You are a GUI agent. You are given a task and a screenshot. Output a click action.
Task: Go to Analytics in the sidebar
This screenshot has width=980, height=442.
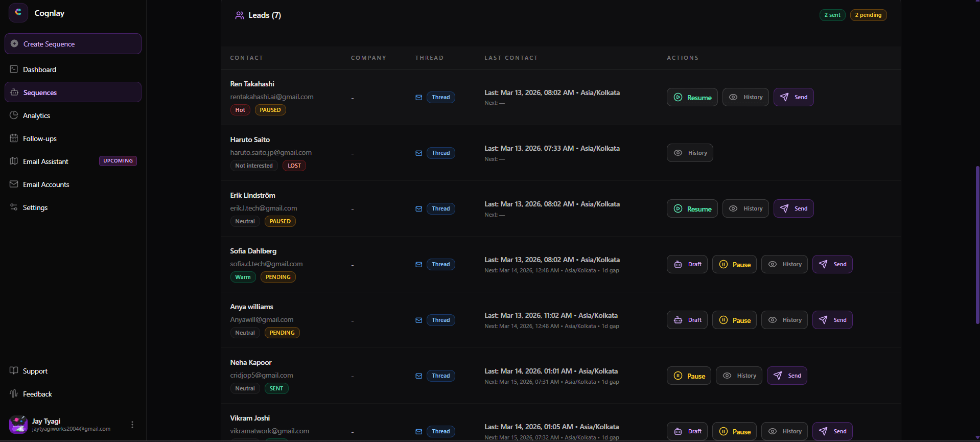coord(36,115)
